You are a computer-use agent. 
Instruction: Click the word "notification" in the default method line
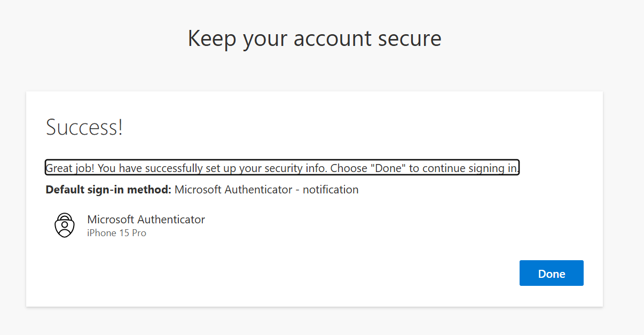point(331,190)
